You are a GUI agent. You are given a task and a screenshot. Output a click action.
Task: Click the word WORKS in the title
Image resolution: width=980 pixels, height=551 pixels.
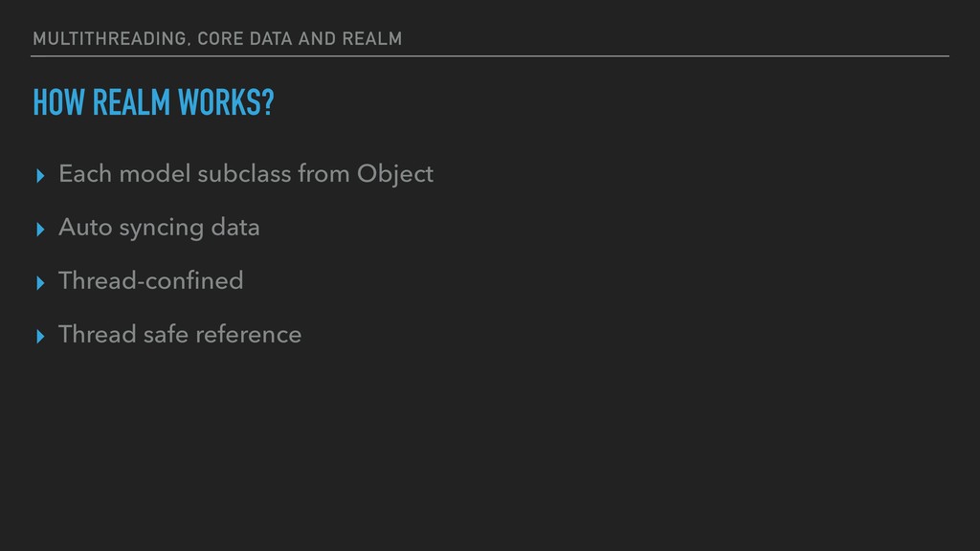219,102
